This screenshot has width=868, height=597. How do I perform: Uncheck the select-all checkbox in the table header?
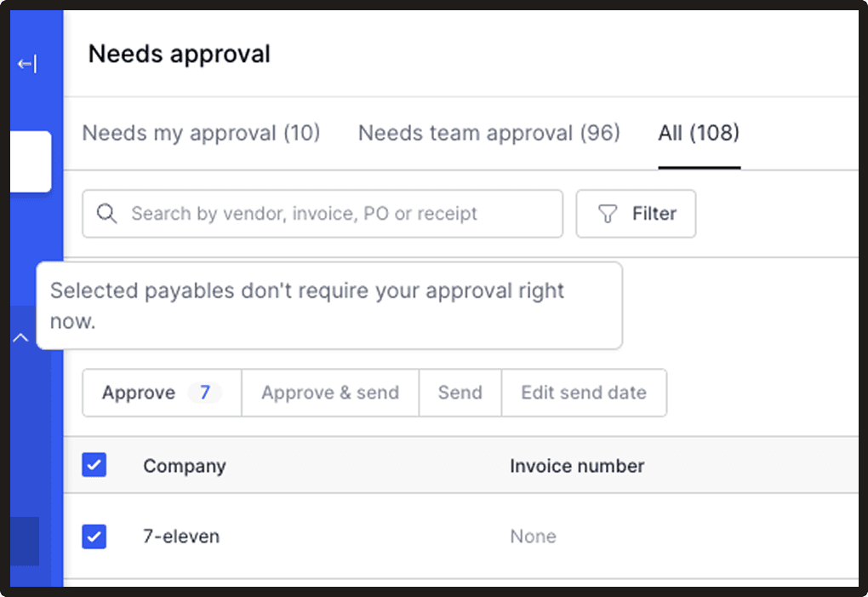coord(94,465)
